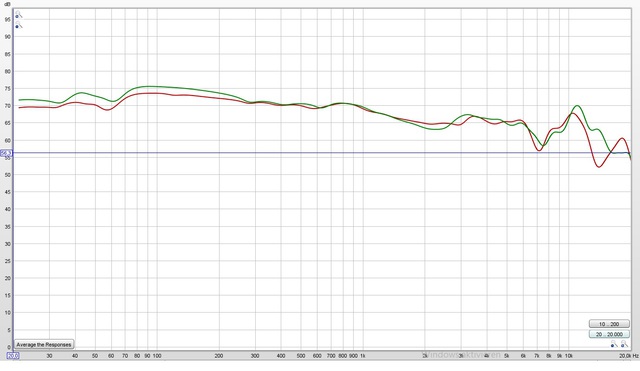Set frequency range to 20..20,000
Viewport: 640px width, 371px height.
609,334
